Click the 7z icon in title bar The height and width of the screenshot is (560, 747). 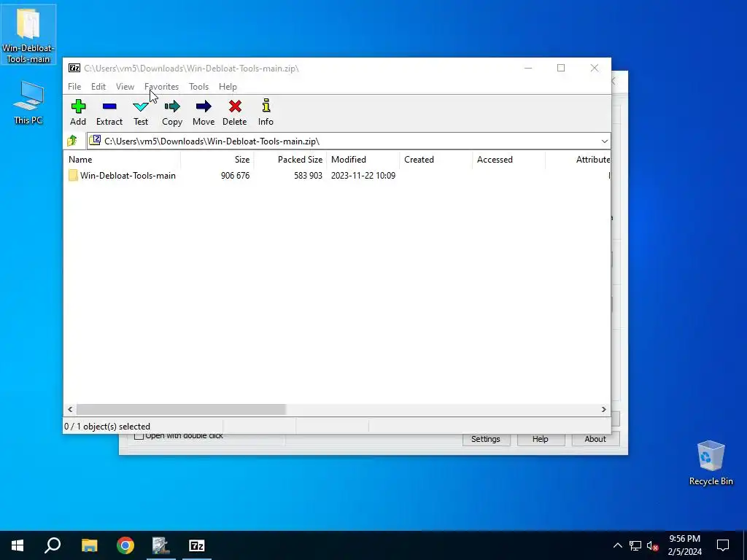coord(74,68)
